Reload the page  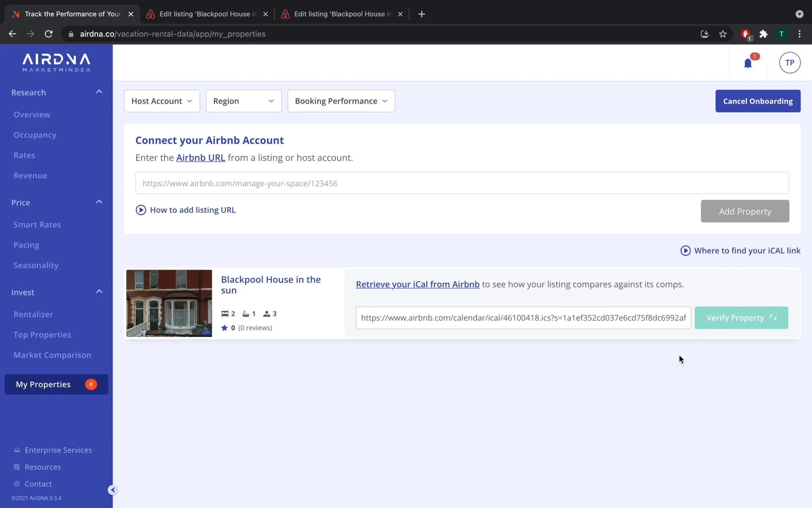click(x=49, y=34)
